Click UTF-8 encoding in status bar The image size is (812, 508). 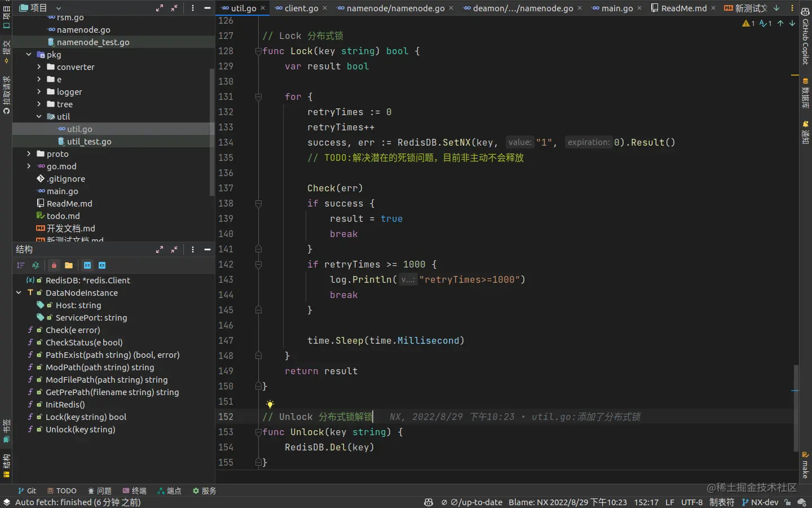[x=692, y=502]
